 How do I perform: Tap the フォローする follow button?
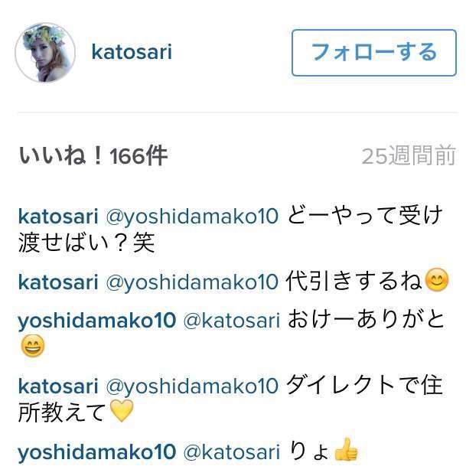pyautogui.click(x=373, y=53)
